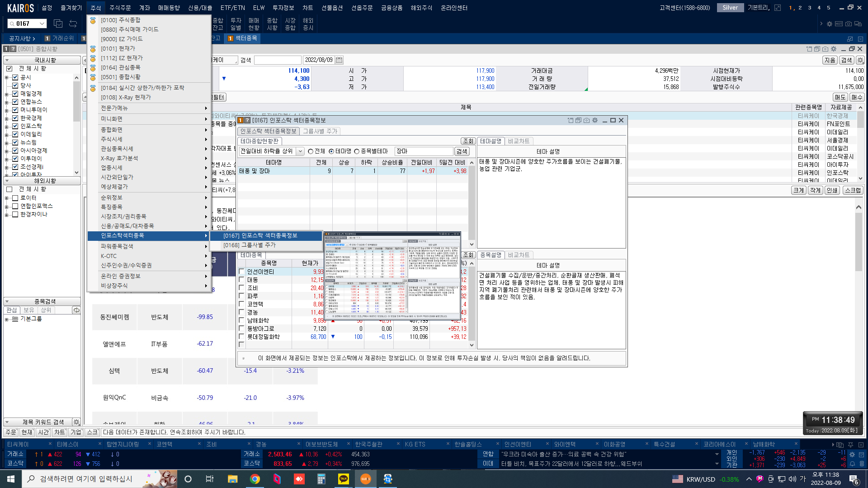Click the theme search field containing 장마
The image size is (868, 488).
click(424, 151)
